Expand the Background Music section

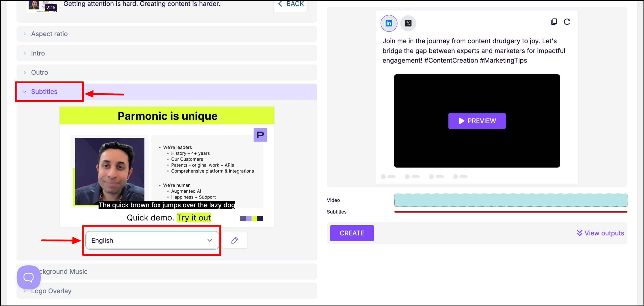tap(167, 271)
